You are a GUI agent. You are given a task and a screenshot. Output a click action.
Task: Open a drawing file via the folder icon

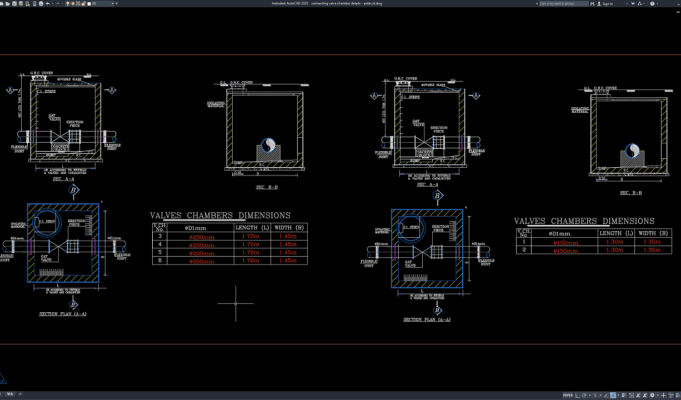click(7, 3)
